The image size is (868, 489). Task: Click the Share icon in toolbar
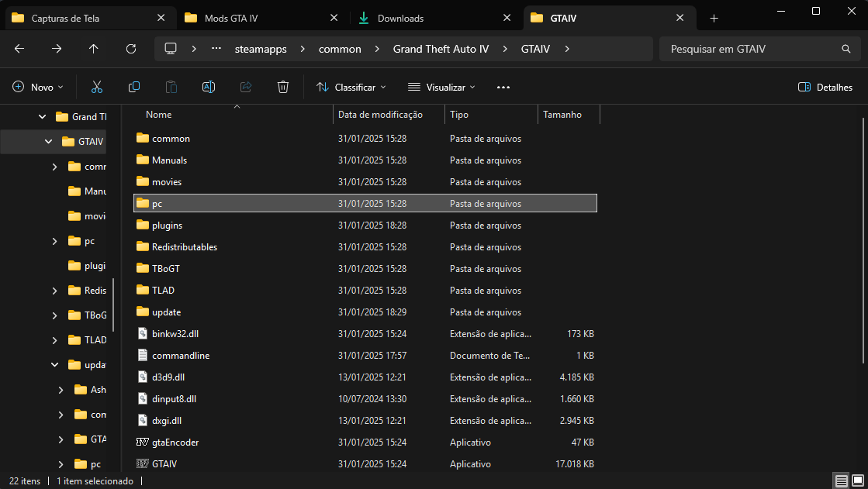click(246, 87)
